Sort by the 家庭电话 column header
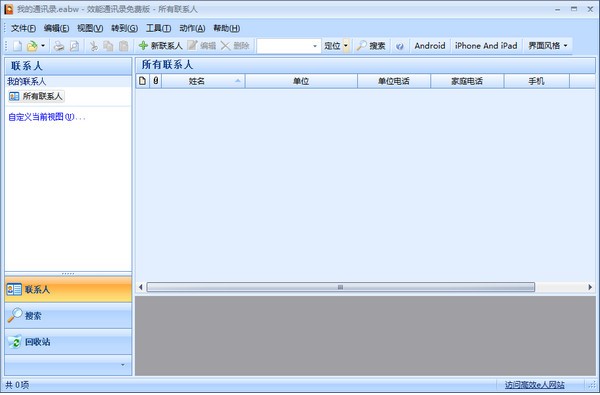 click(467, 81)
